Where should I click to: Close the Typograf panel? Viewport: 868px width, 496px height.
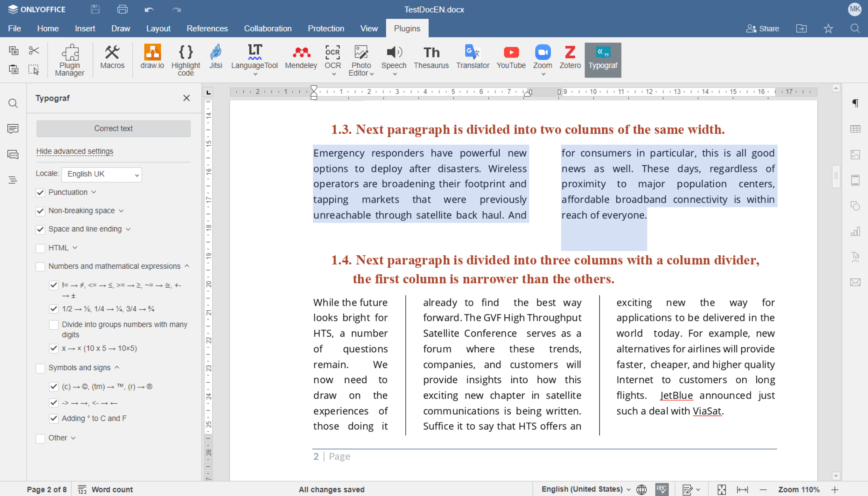(x=187, y=98)
